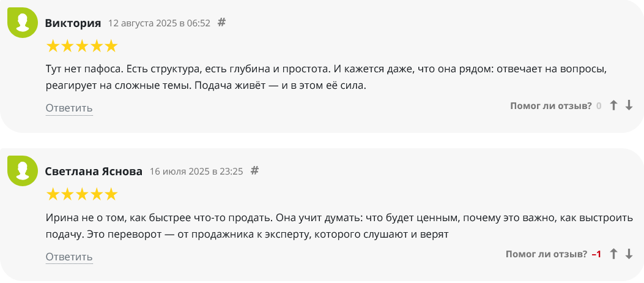Click the author name Виктория

[x=73, y=23]
